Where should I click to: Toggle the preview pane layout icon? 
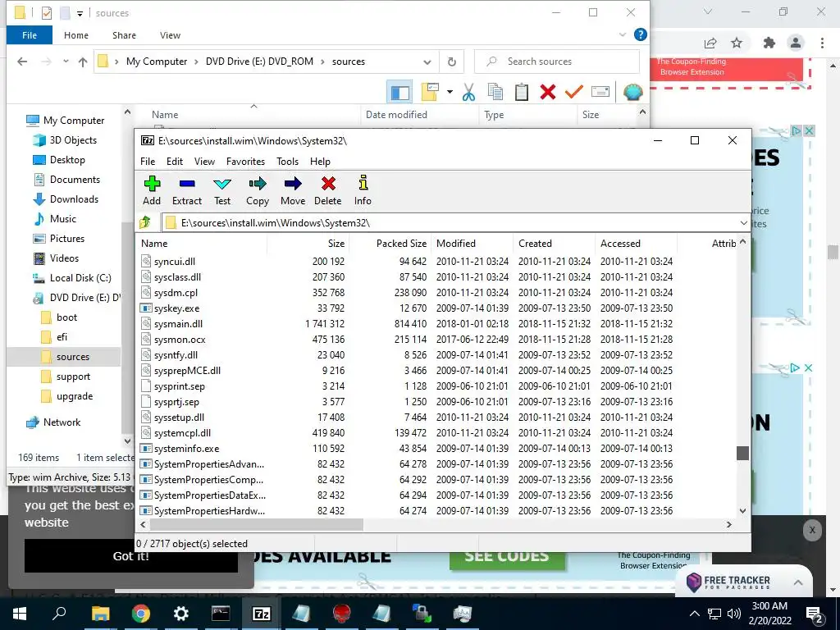pyautogui.click(x=399, y=92)
